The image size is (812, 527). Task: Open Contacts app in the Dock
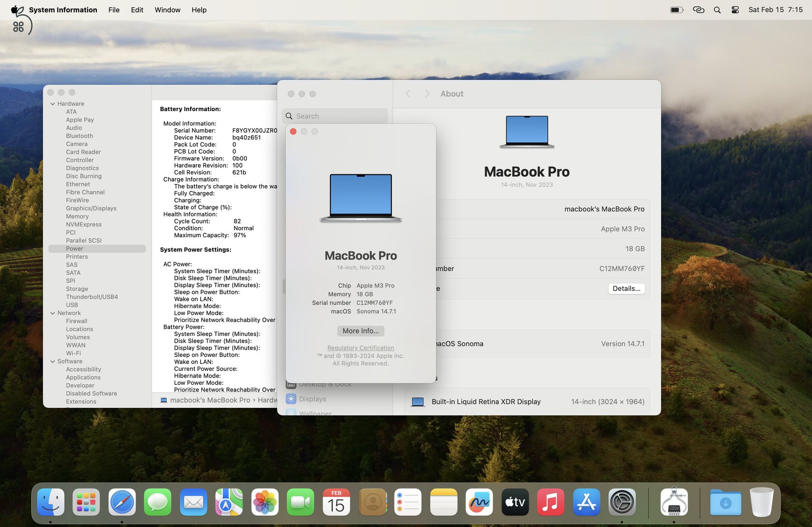[x=372, y=502]
